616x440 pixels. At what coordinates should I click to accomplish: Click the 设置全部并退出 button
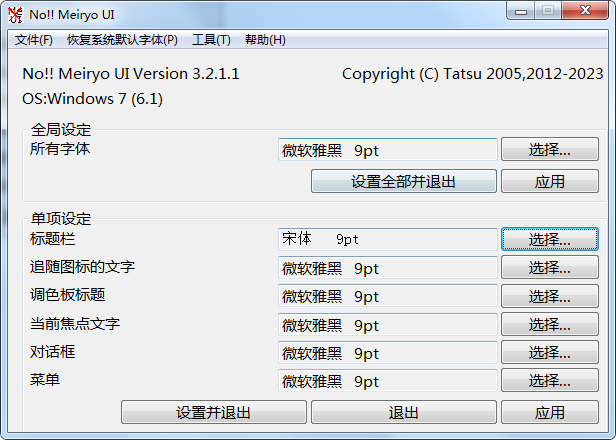click(403, 181)
